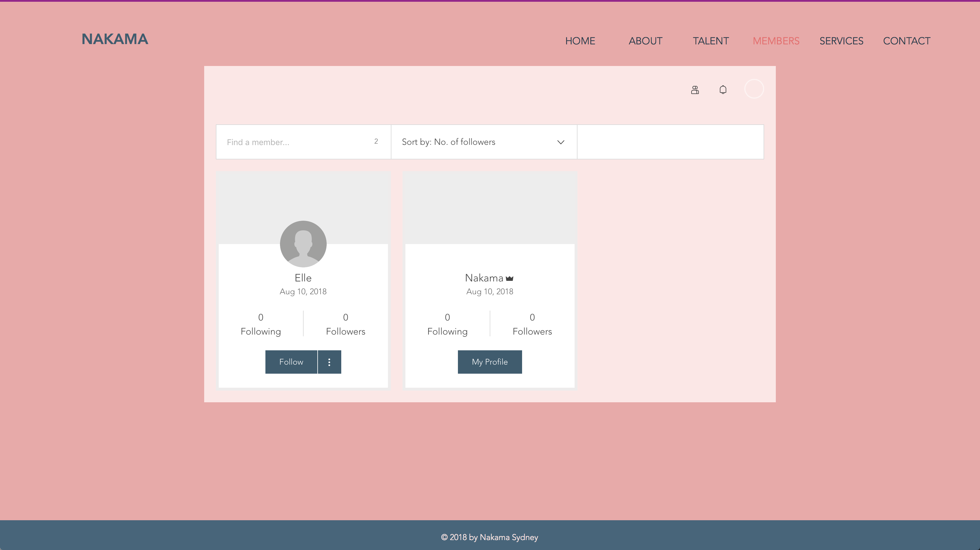The image size is (980, 550).
Task: Click Elle's profile avatar picture
Action: (303, 244)
